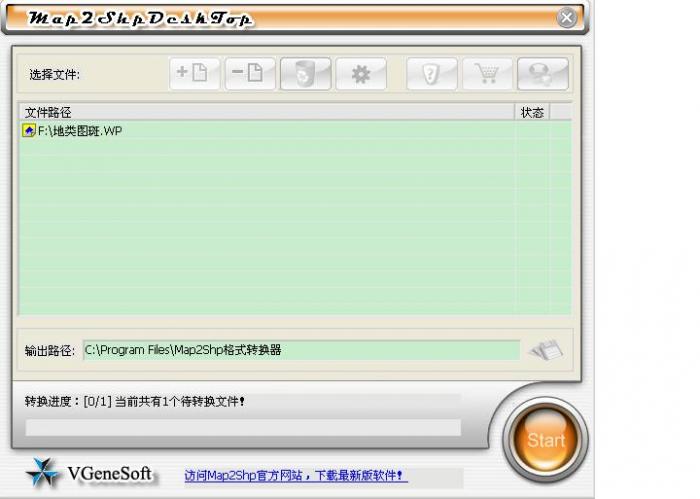700x499 pixels.
Task: Clear the list with the recycle bin icon
Action: click(x=305, y=74)
